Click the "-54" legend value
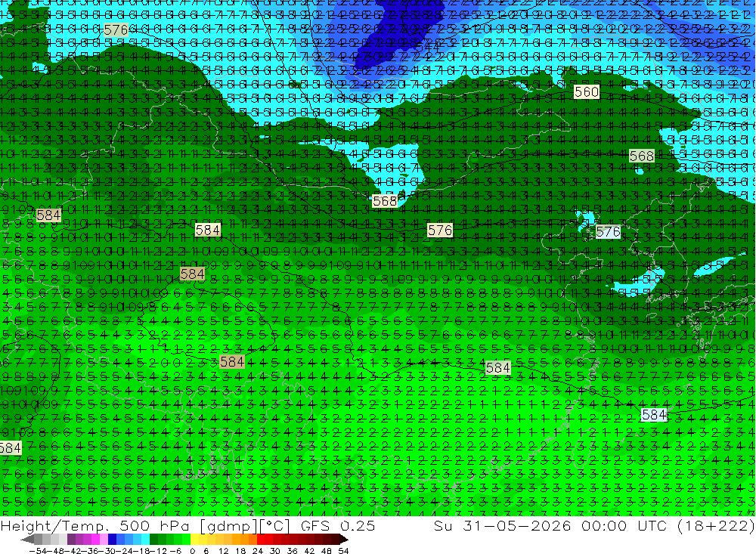The image size is (756, 554). click(38, 551)
